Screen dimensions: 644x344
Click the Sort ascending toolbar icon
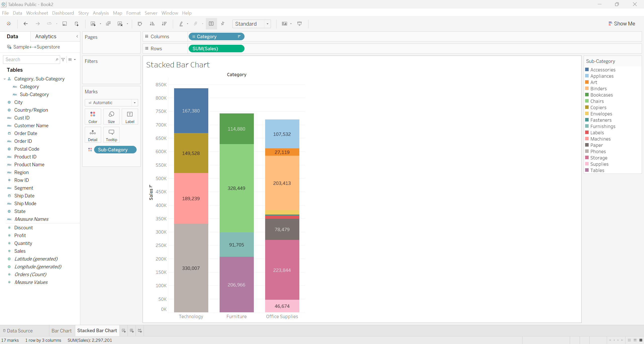coord(152,24)
